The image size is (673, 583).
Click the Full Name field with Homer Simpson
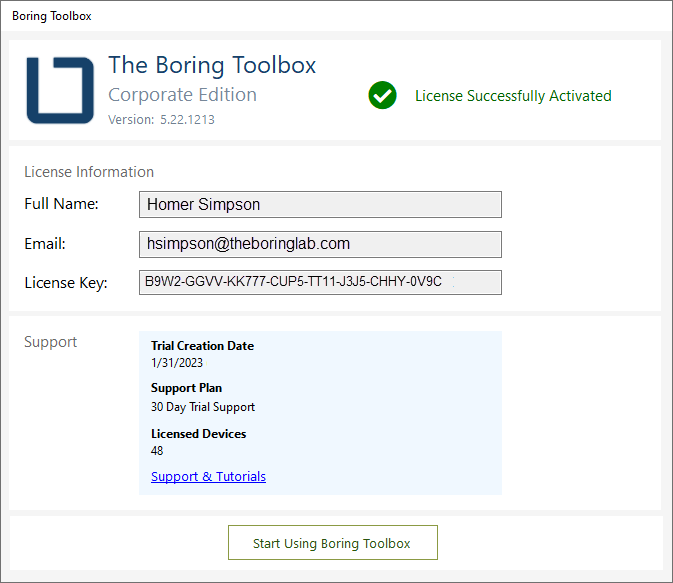click(x=320, y=204)
